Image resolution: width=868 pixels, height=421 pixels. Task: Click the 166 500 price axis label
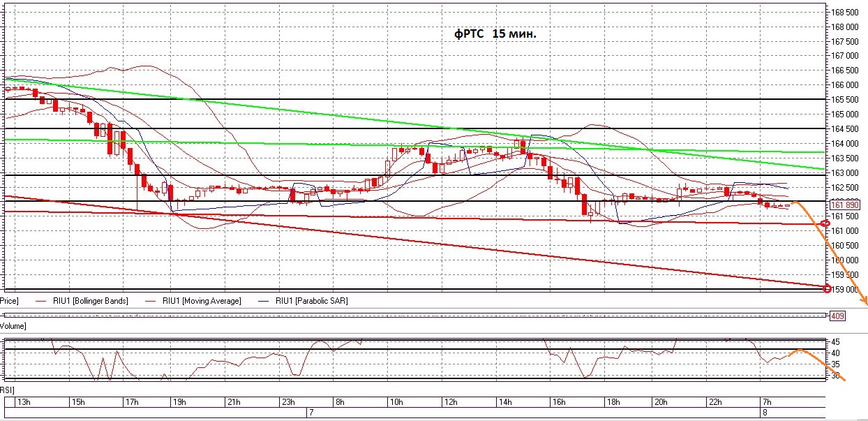(x=845, y=71)
